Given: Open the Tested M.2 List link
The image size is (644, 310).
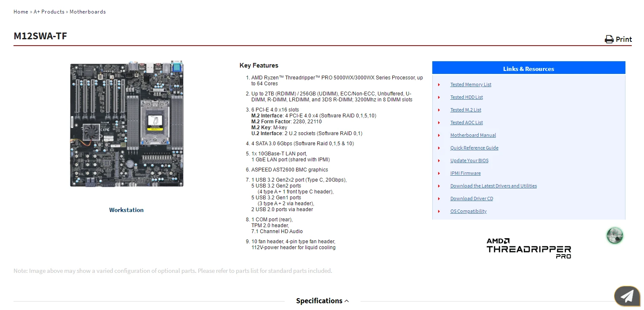Looking at the screenshot, I should coord(466,110).
